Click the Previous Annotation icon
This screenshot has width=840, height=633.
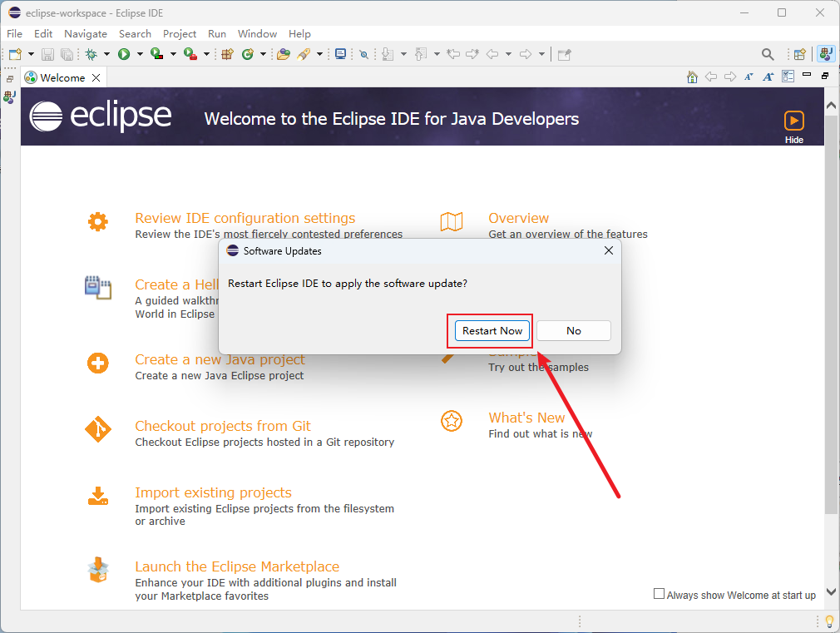tap(422, 54)
